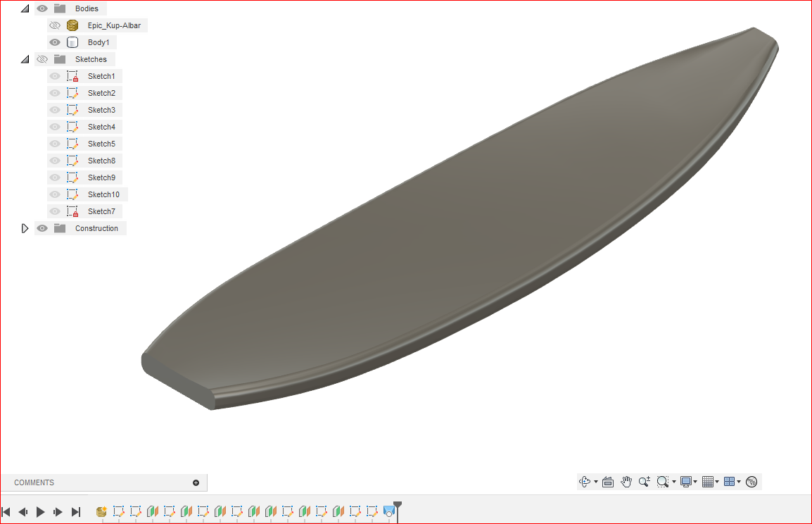
Task: Expand the Construction folder
Action: click(x=25, y=227)
